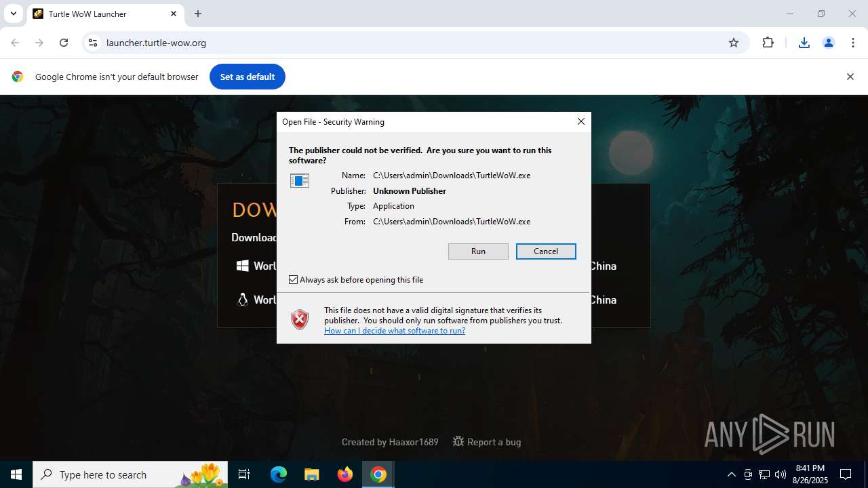Click the Google Chrome isn't your default browser text
This screenshot has width=868, height=488.
click(117, 77)
